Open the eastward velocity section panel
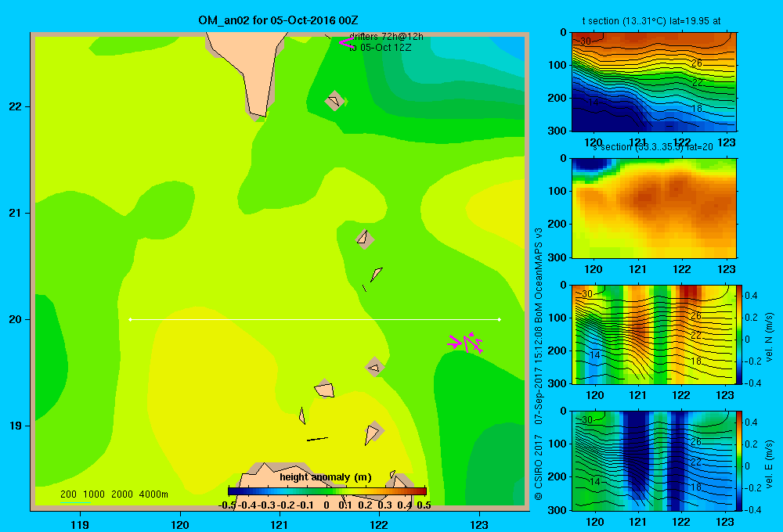This screenshot has width=783, height=532. click(654, 460)
